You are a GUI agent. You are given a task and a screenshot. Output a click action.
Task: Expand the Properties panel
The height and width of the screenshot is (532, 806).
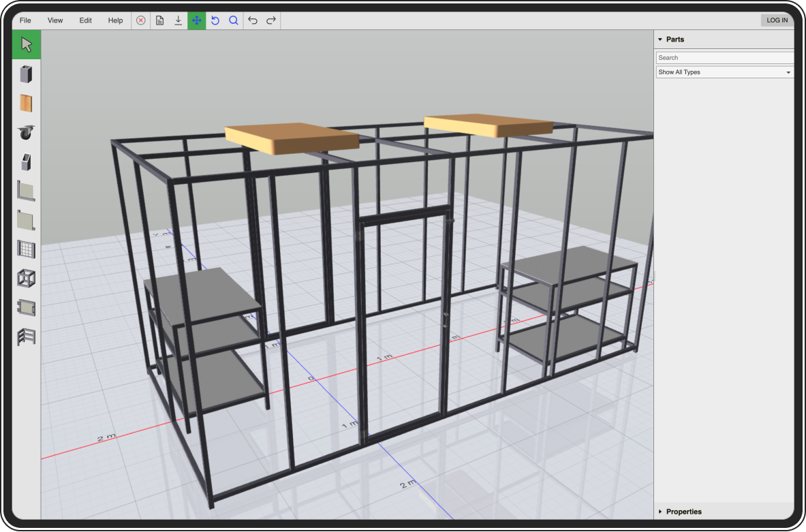660,512
